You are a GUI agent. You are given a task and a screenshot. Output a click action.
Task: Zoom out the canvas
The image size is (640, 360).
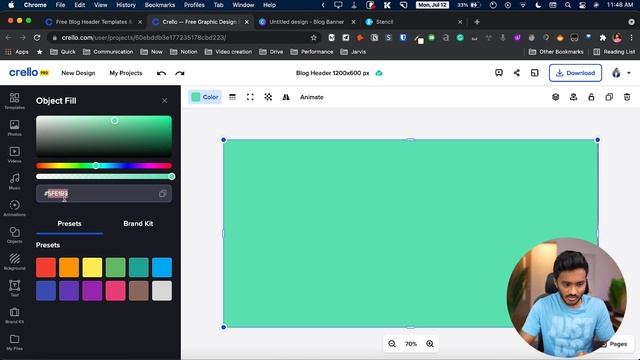[392, 344]
